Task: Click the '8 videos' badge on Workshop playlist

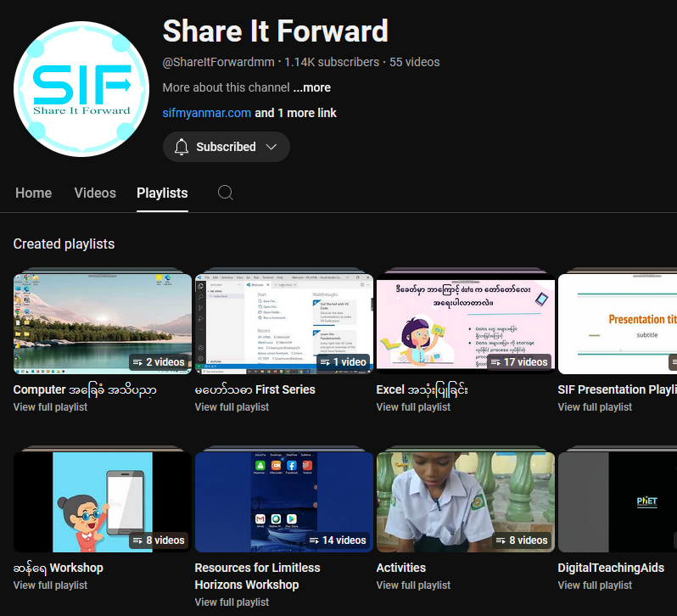Action: [x=159, y=540]
